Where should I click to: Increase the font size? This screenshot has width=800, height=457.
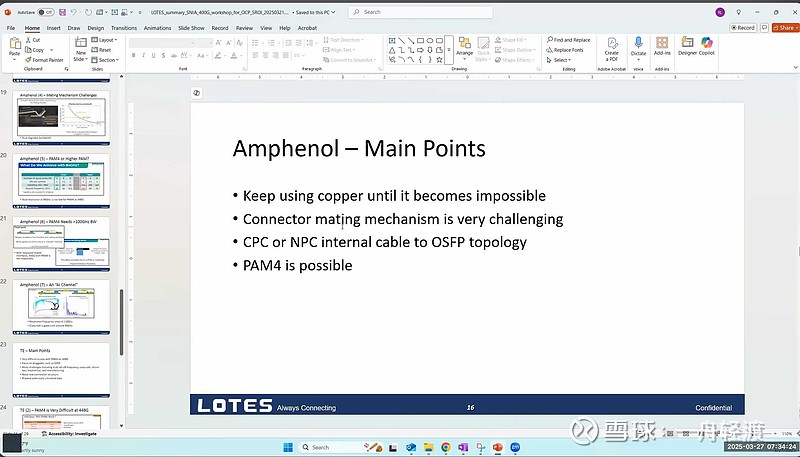tap(219, 43)
